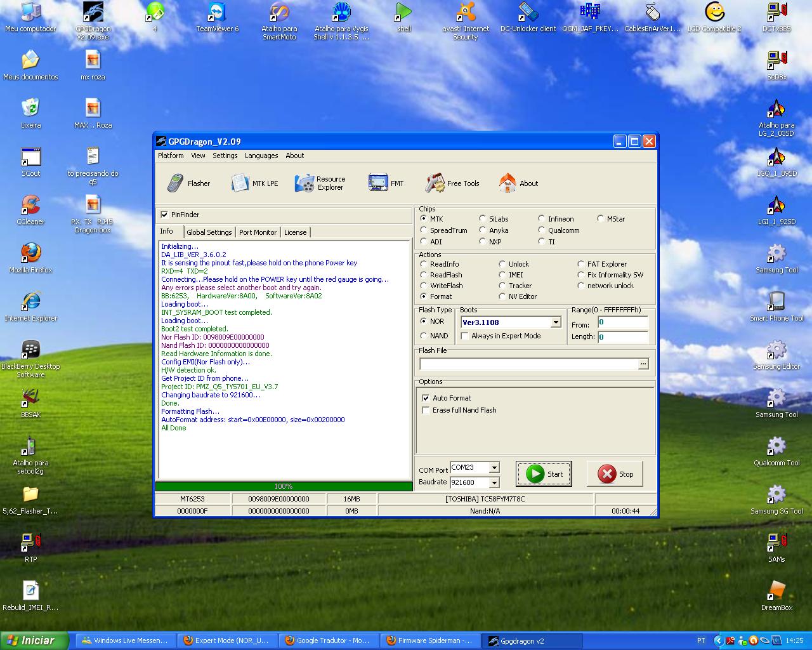The width and height of the screenshot is (812, 650).
Task: Open Rebuild_IMEI_R... file on desktop
Action: pos(30,596)
